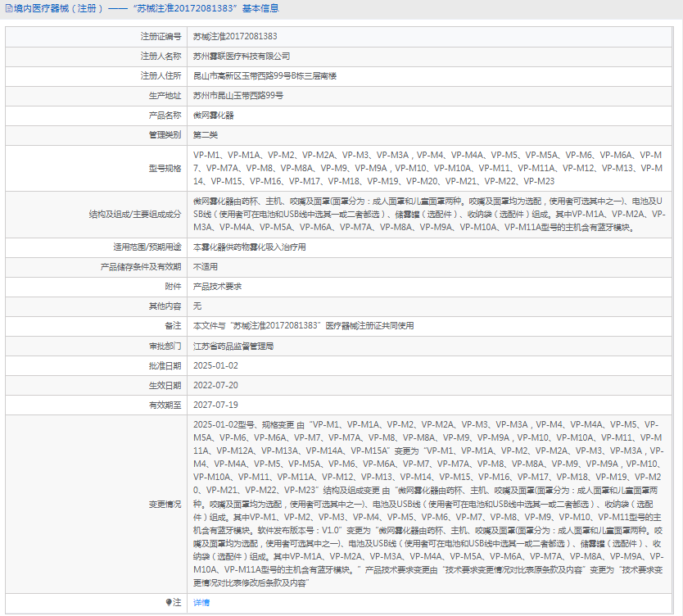
Task: Click the 型号规格 label cell
Action: [97, 168]
